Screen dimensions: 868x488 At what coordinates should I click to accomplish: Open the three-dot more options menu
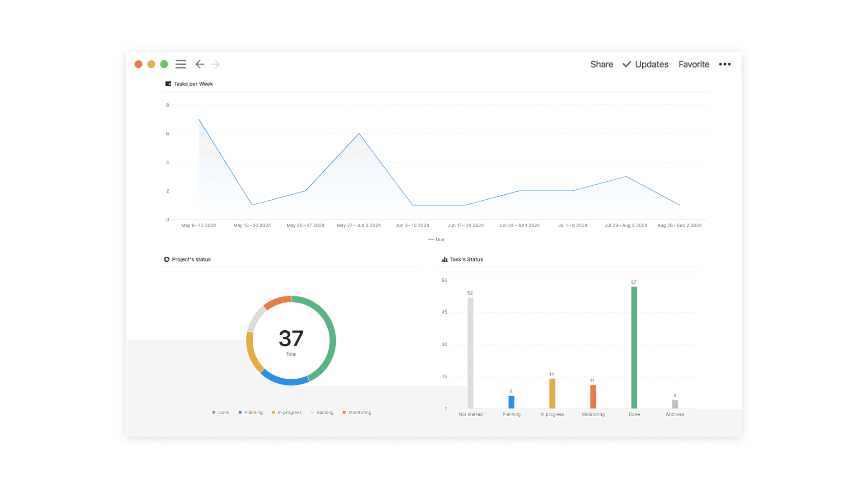[x=725, y=64]
